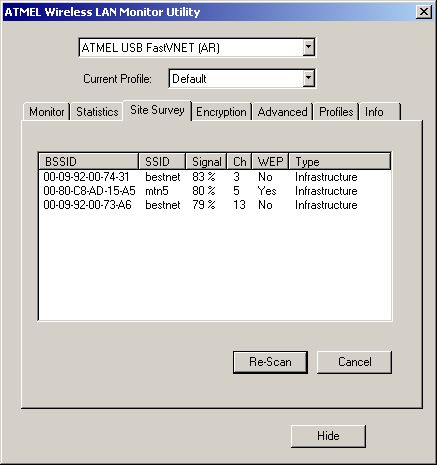437x465 pixels.
Task: Click bestnet SSID with 79 % signal
Action: click(x=163, y=205)
